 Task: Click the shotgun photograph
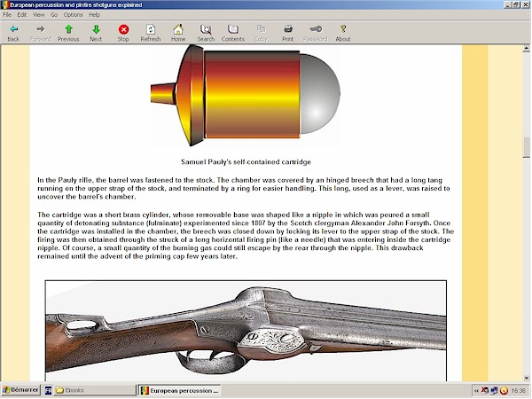click(x=246, y=331)
